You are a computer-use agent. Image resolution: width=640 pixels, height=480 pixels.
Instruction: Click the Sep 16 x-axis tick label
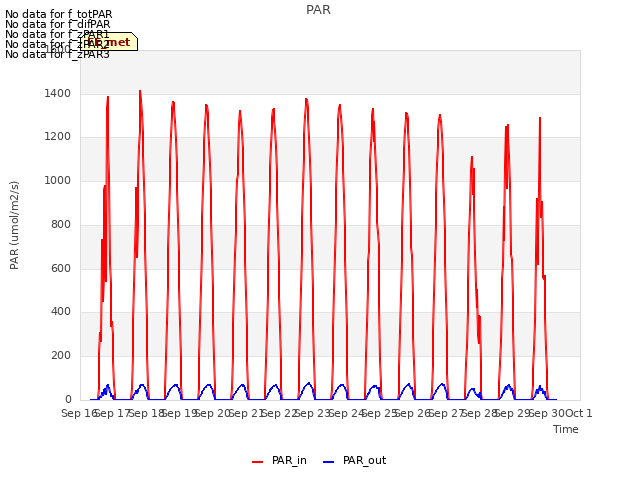(79, 413)
